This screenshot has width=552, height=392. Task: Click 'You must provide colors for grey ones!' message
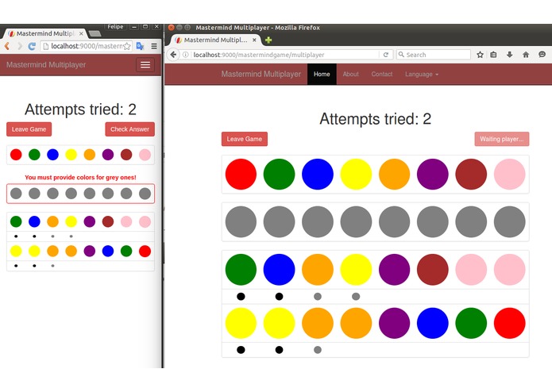point(80,177)
